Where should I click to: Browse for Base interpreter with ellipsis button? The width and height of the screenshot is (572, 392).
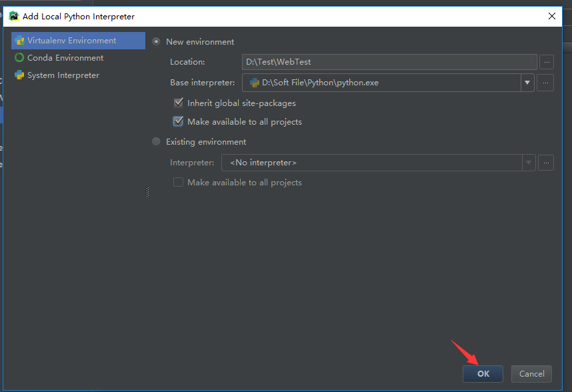pyautogui.click(x=545, y=83)
